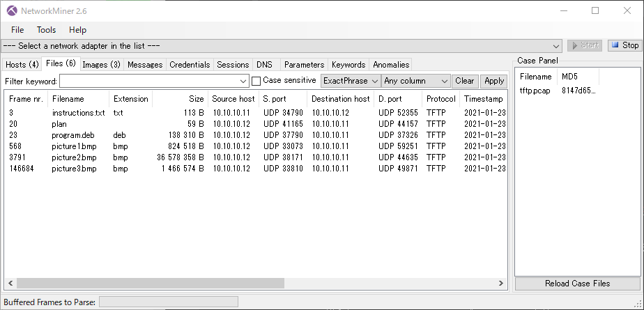Switch to the Hosts (4) tab
This screenshot has height=310, width=644.
pos(22,65)
